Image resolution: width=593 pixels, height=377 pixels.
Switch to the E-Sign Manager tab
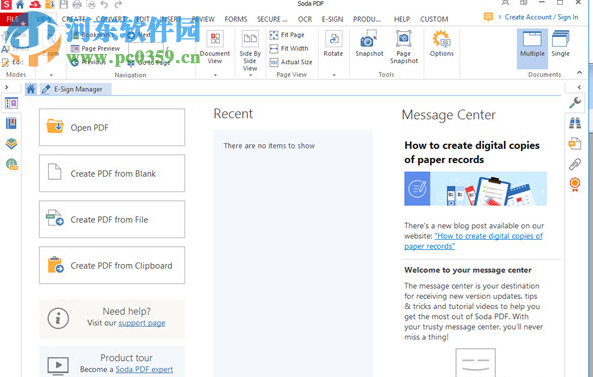coord(75,89)
